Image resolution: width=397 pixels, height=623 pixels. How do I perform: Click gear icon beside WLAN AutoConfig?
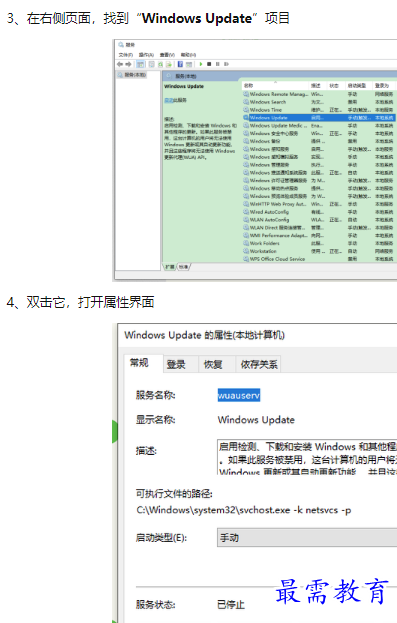246,220
